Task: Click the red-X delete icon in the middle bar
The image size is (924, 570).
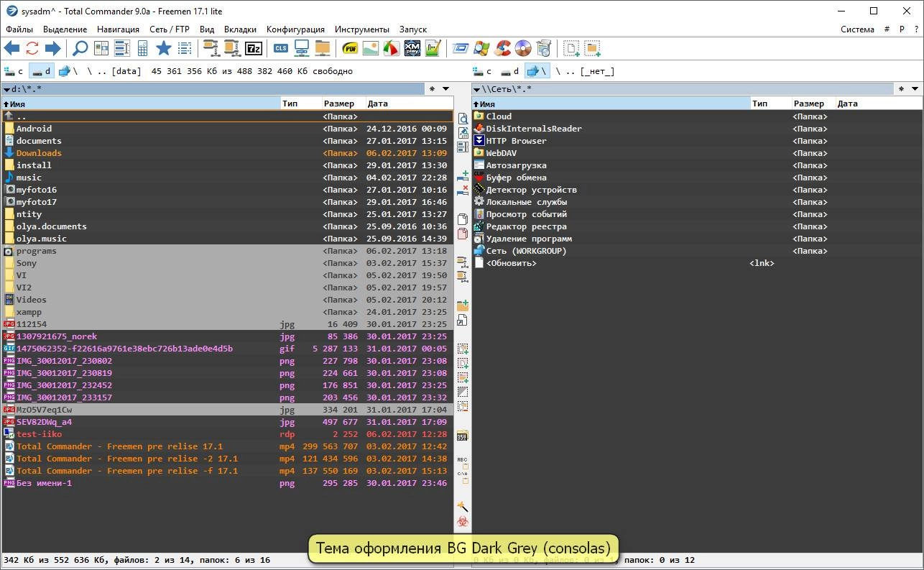Action: tap(463, 190)
